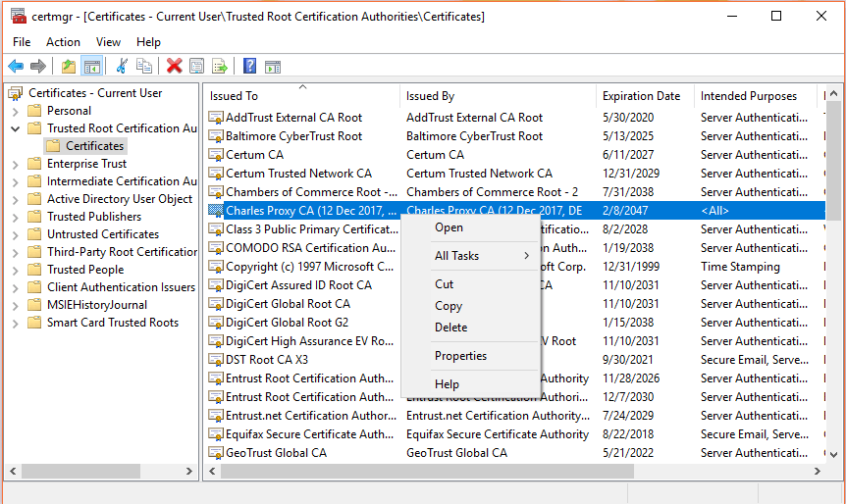Click the Back arrow toolbar icon
The width and height of the screenshot is (846, 504).
coord(16,67)
